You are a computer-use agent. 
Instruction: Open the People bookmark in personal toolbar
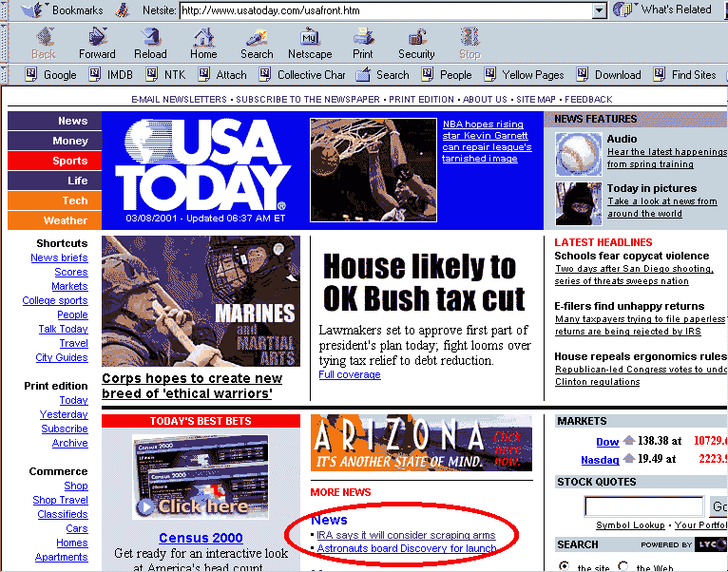pyautogui.click(x=447, y=75)
